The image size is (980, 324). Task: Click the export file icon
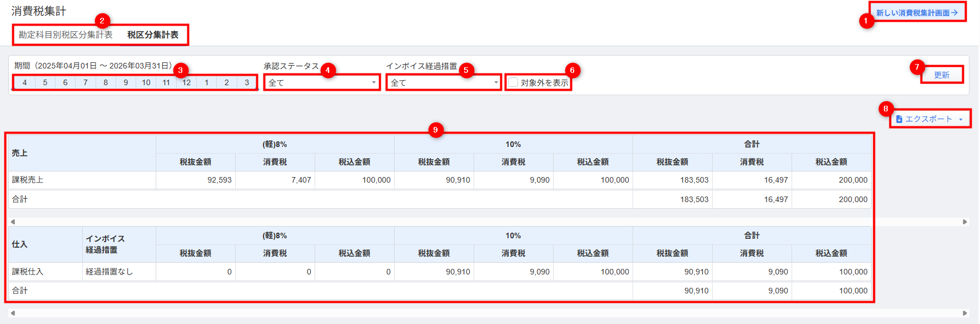899,119
